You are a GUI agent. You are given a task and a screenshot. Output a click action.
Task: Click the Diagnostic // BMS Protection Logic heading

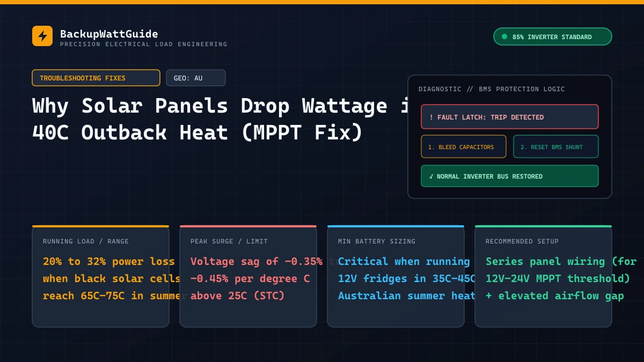(x=492, y=89)
